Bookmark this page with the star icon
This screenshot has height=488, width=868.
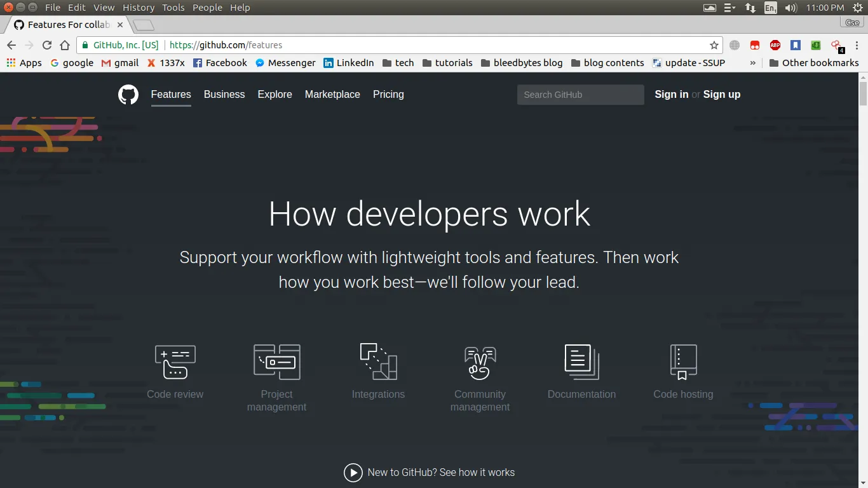click(714, 45)
